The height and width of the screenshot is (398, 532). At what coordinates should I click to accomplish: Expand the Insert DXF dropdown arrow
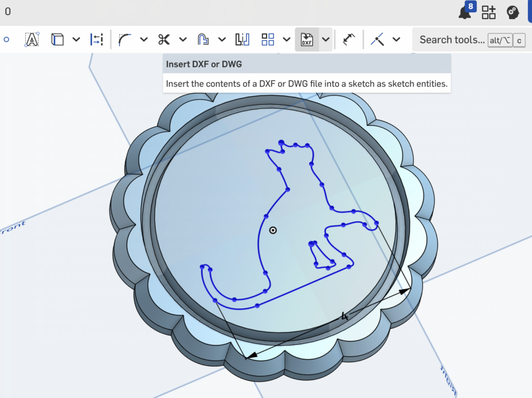(326, 39)
